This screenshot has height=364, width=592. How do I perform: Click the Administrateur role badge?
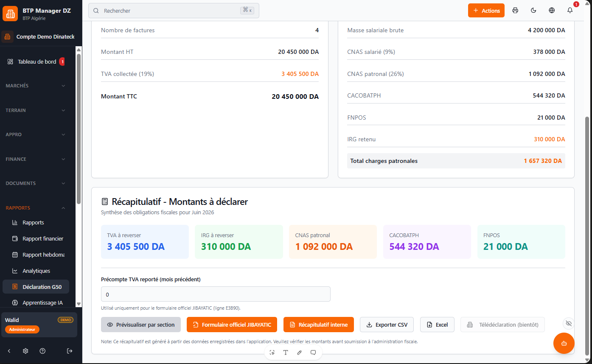coord(22,330)
